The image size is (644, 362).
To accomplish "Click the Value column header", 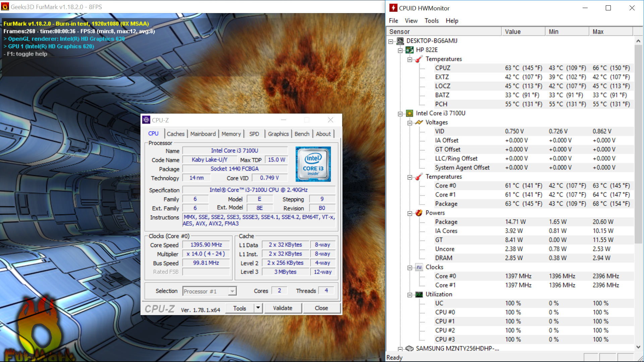I will coord(523,32).
